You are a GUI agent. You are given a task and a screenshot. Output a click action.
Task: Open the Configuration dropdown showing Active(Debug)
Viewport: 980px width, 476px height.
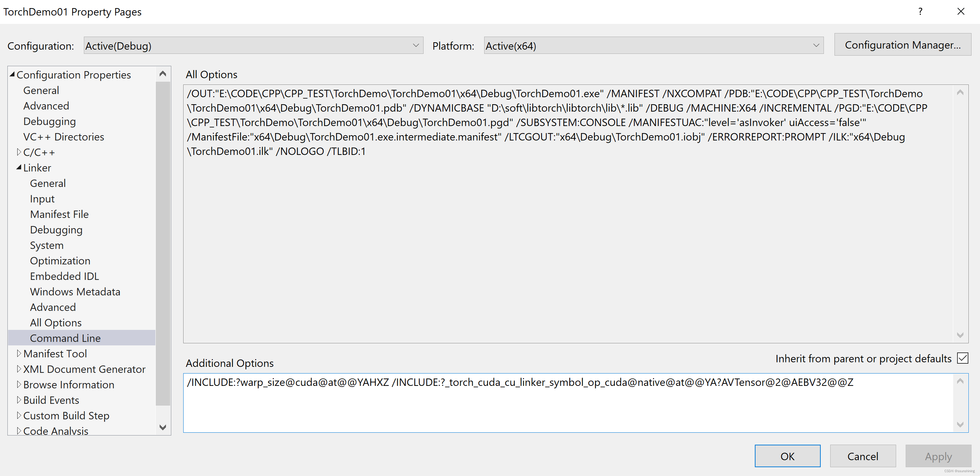[416, 45]
